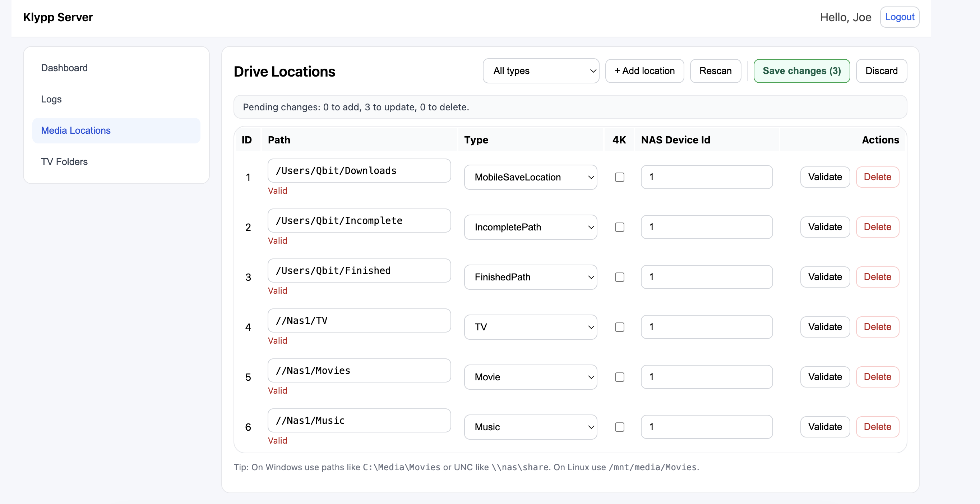Rescan the drive locations
The image size is (980, 504).
715,71
